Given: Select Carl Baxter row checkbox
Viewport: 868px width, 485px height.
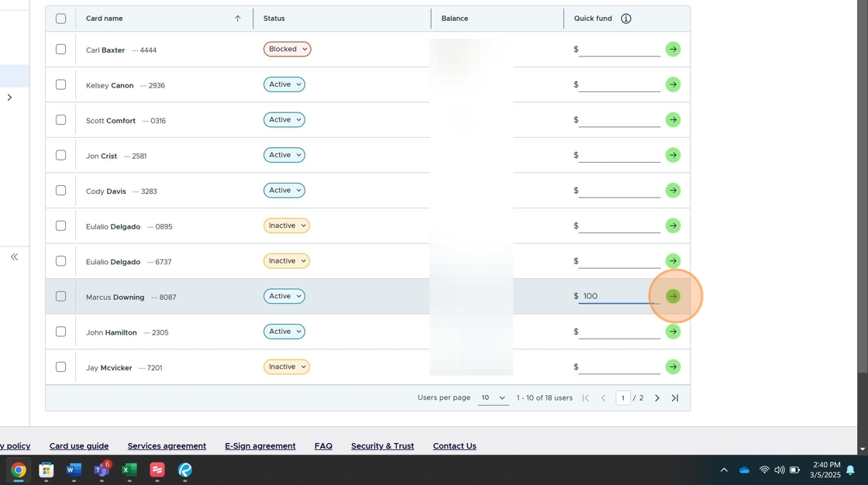Looking at the screenshot, I should point(61,50).
